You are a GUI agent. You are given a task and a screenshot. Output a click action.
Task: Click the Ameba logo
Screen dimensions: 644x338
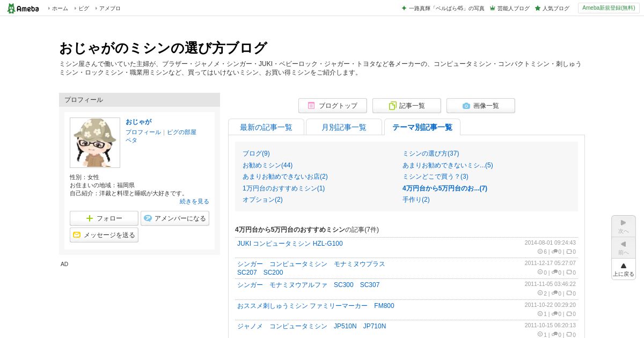23,8
